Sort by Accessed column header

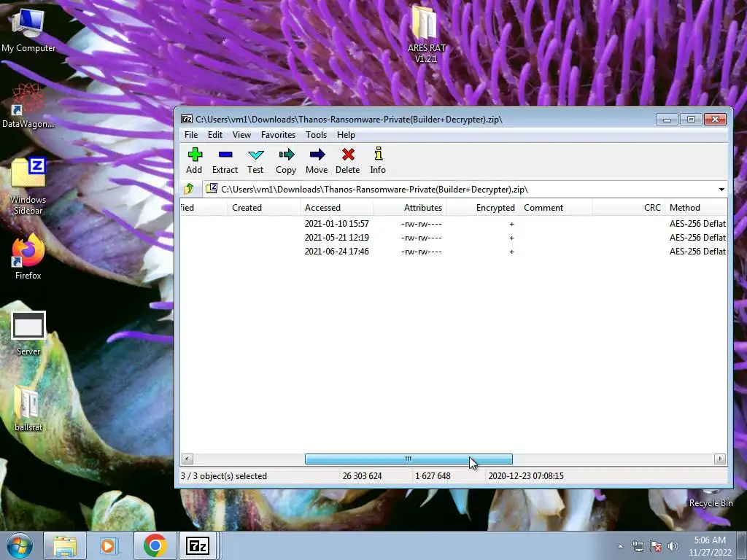(x=336, y=208)
